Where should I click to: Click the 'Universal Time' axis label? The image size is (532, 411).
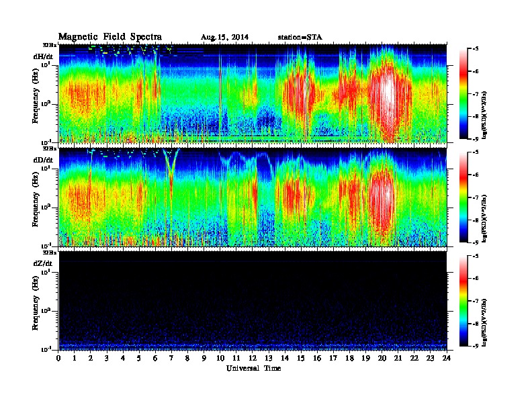coord(253,368)
